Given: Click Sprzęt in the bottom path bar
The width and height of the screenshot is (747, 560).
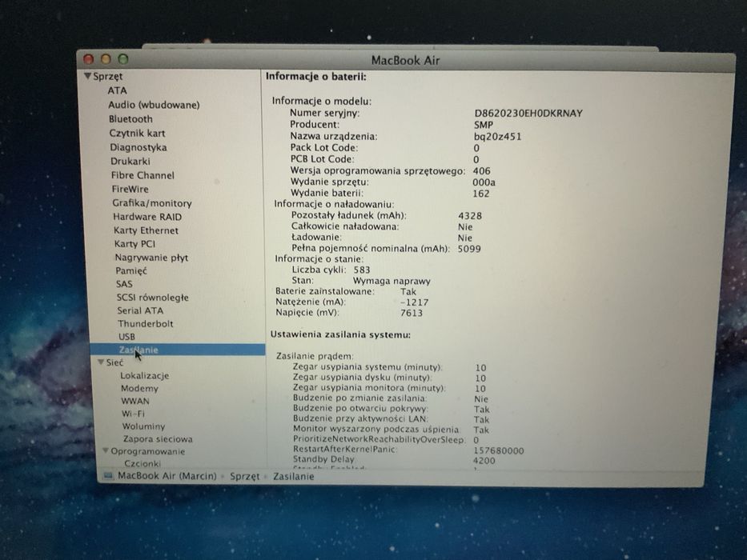Looking at the screenshot, I should click(245, 476).
